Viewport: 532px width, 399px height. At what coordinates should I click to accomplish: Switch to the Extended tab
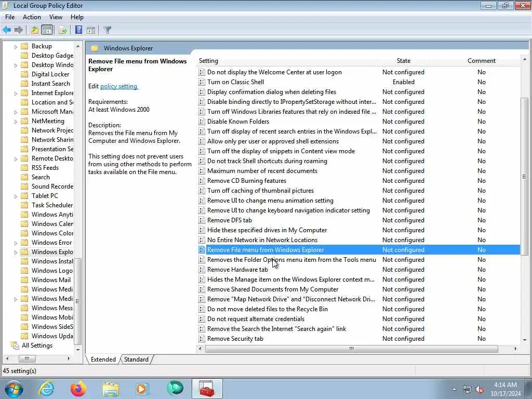pyautogui.click(x=103, y=360)
